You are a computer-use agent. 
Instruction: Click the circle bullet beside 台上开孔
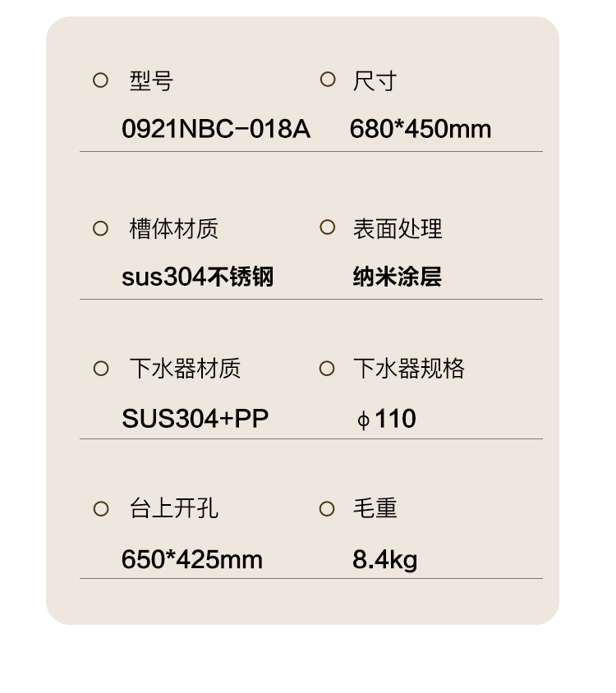101,508
